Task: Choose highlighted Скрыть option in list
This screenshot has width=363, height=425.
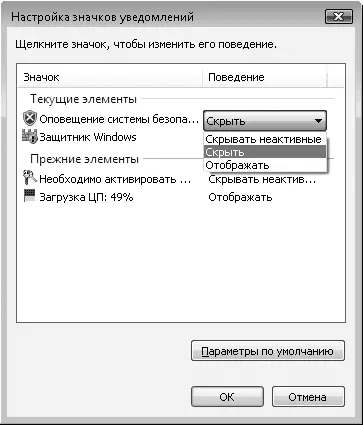Action: 265,152
